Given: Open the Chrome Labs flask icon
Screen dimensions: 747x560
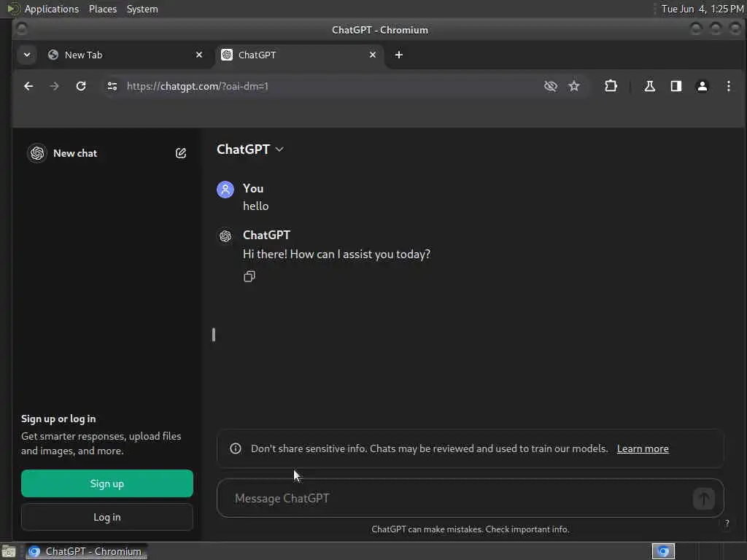Looking at the screenshot, I should (650, 86).
